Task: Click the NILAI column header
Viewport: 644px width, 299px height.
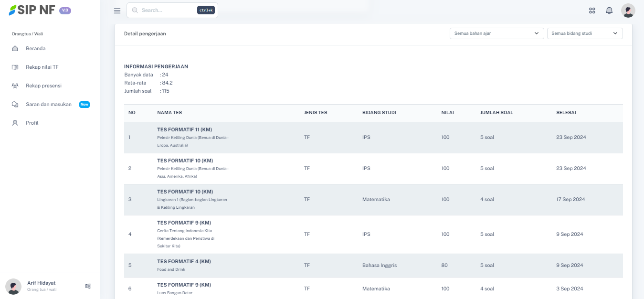Action: (x=447, y=113)
